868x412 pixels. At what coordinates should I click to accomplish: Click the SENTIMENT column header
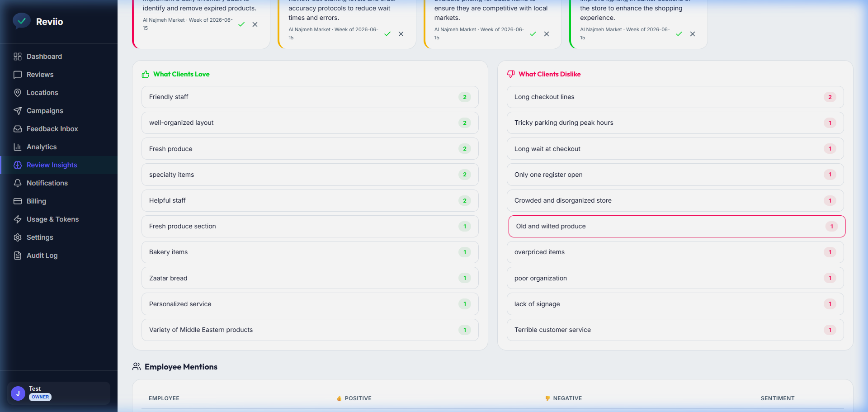tap(778, 398)
